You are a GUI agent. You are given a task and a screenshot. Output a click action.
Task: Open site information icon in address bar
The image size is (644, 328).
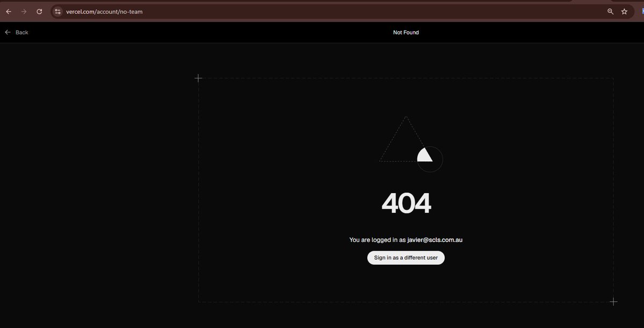57,11
